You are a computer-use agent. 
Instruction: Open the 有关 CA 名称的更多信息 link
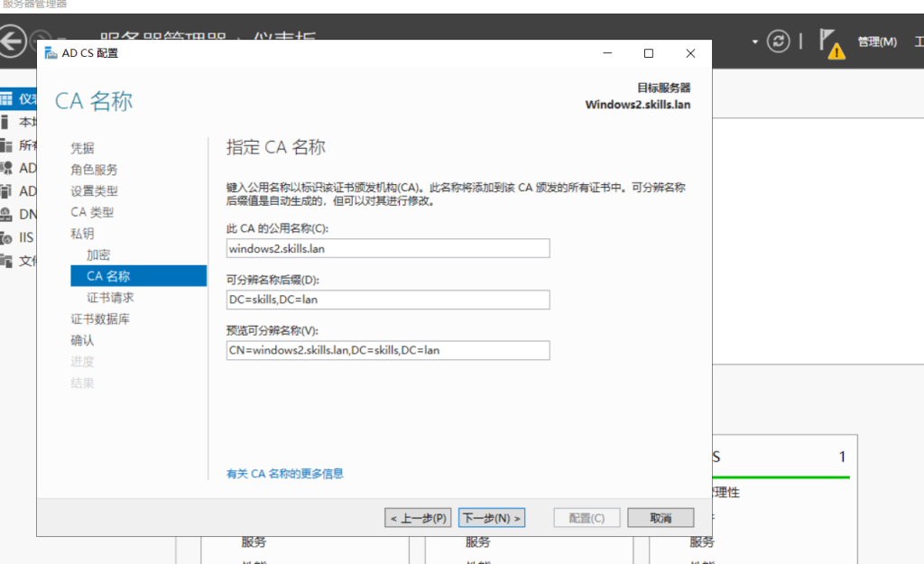pos(284,474)
